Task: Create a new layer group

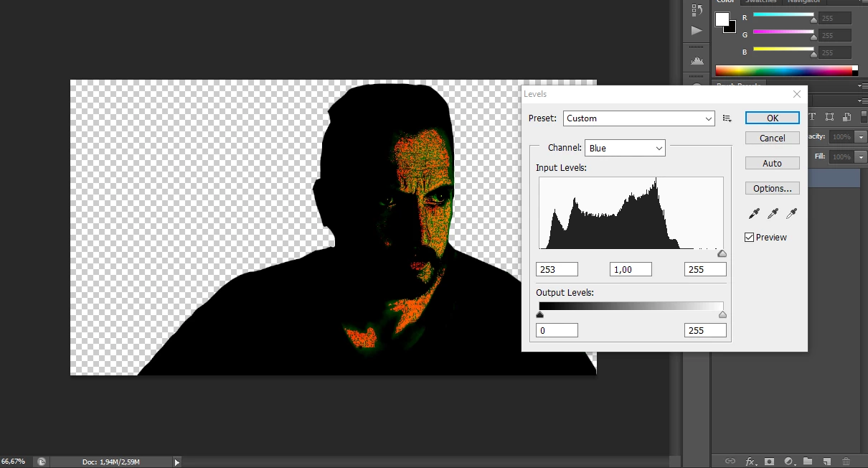Action: (x=808, y=461)
